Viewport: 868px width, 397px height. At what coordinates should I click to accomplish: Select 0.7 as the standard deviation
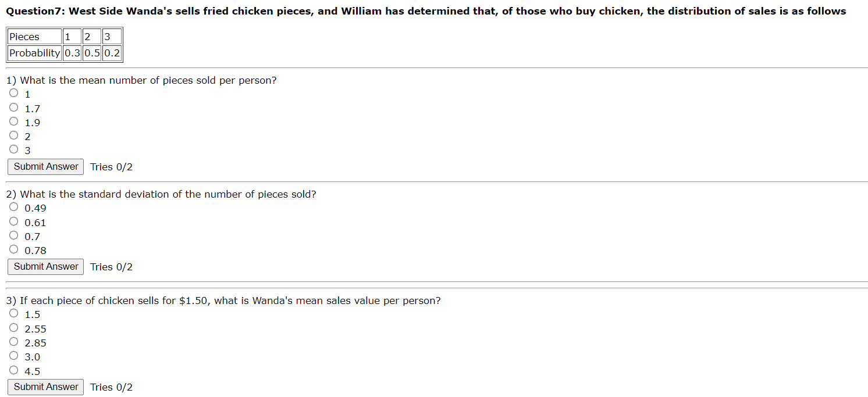[x=13, y=234]
